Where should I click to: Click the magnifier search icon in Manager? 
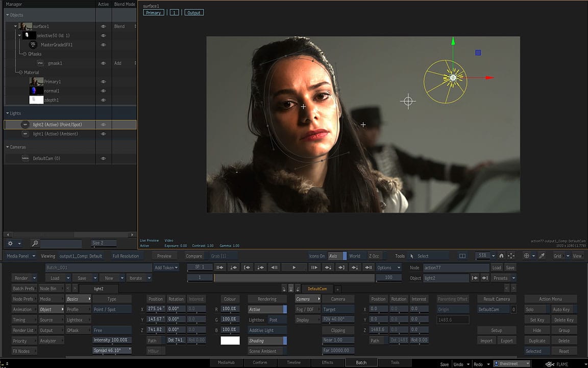[x=35, y=243]
